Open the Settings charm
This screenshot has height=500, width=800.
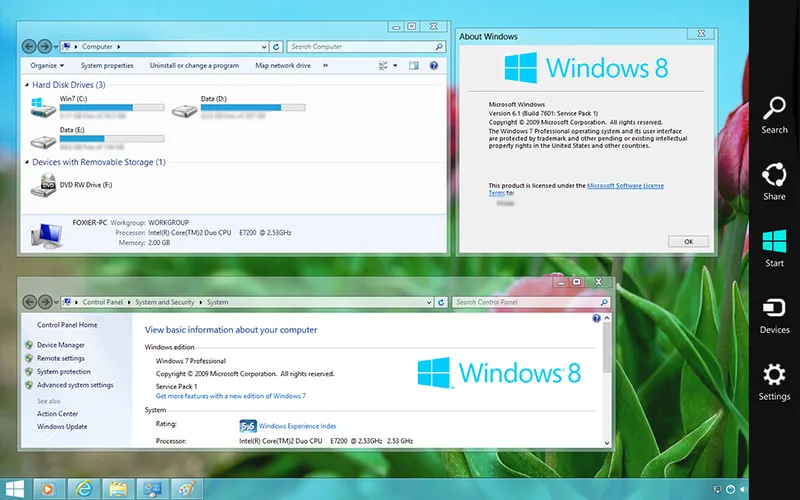pos(774,382)
